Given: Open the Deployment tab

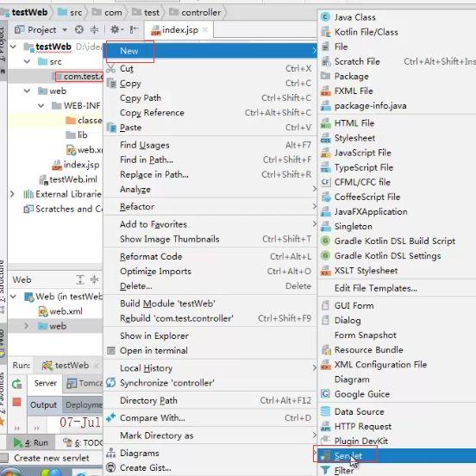Looking at the screenshot, I should click(x=84, y=405).
